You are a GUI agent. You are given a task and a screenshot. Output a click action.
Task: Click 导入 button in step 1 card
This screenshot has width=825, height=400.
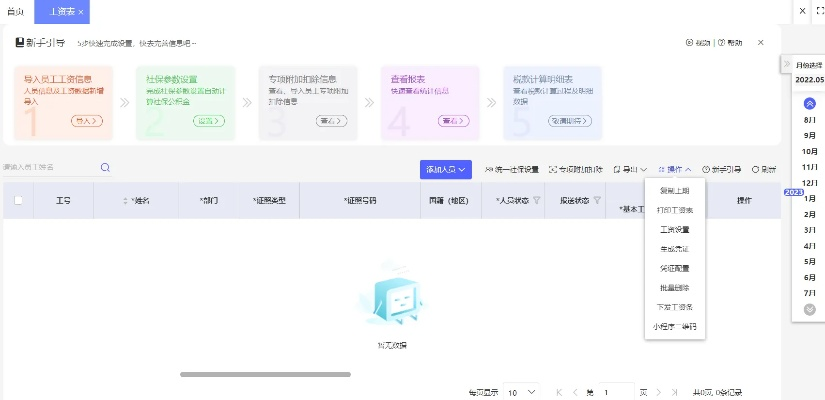87,121
